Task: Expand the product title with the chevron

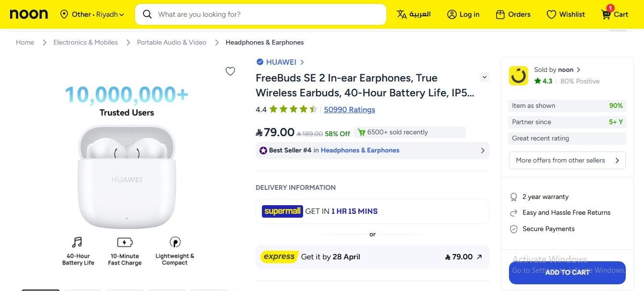Action: pos(484,77)
